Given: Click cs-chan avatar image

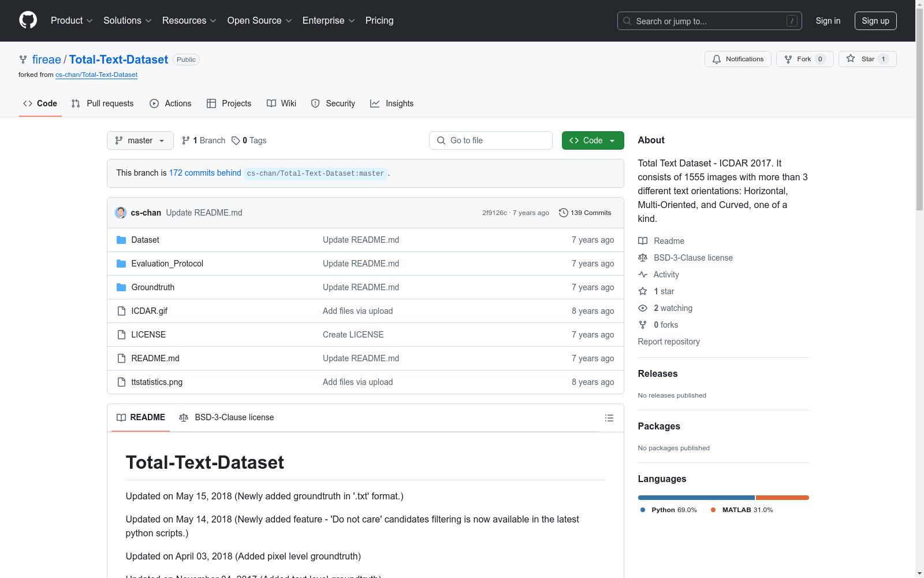Looking at the screenshot, I should (121, 213).
